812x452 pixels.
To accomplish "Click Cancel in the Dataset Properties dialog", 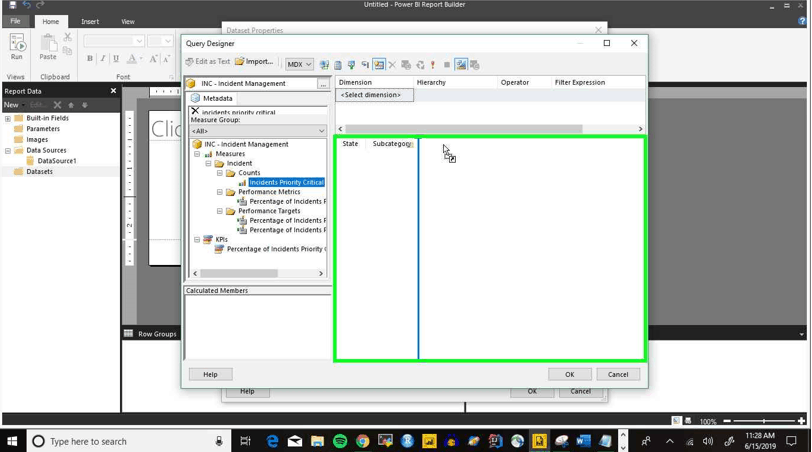I will 581,392.
